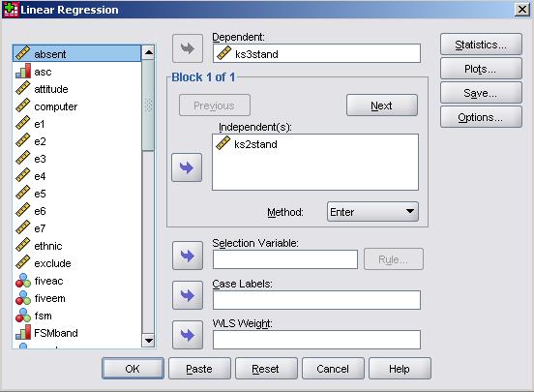The width and height of the screenshot is (534, 392).
Task: Select the asc variable in the list
Action: 76,72
